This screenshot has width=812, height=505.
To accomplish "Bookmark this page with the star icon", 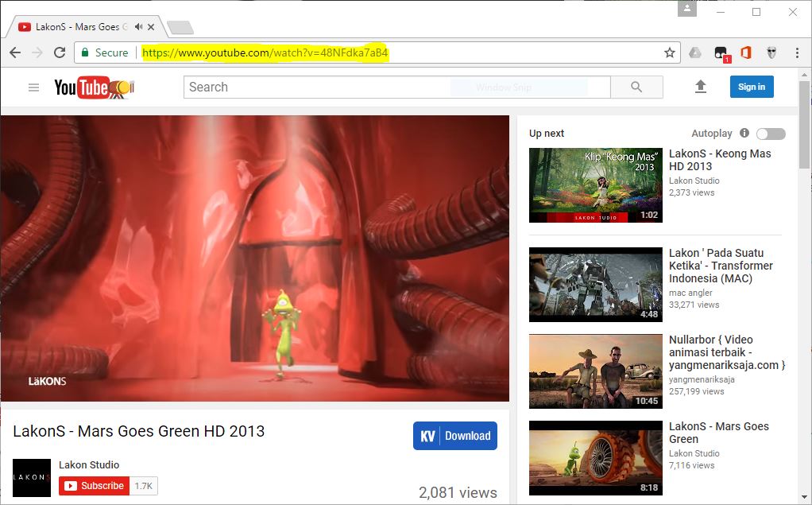I will pos(670,52).
